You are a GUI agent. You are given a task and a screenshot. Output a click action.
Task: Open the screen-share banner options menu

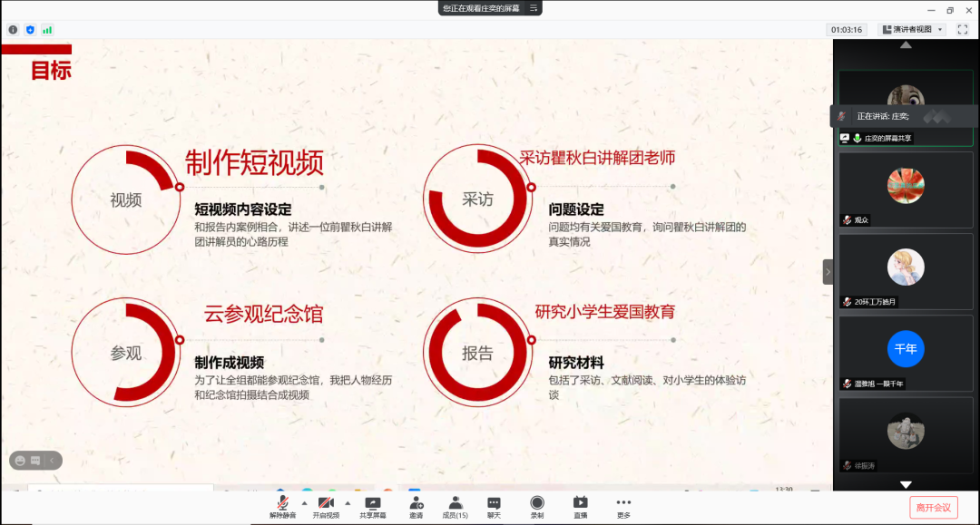(x=534, y=8)
